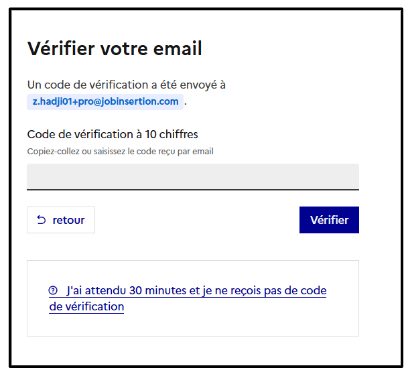The image size is (411, 377).
Task: Submit the code with the Vérifier button
Action: click(329, 220)
